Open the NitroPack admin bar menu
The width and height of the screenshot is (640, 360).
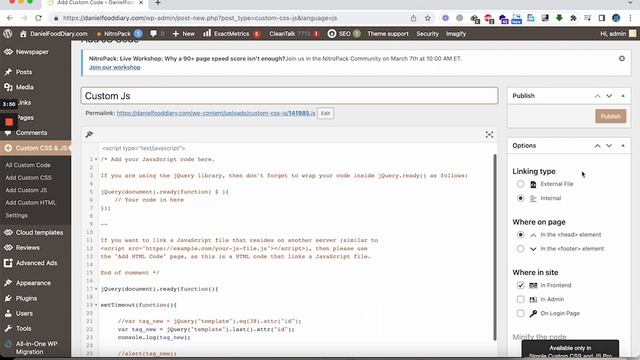coord(119,34)
